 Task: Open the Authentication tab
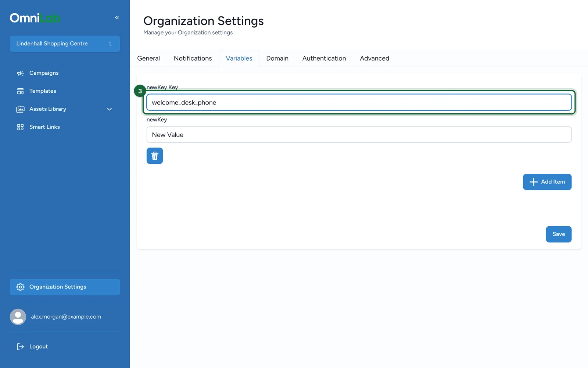pos(324,59)
